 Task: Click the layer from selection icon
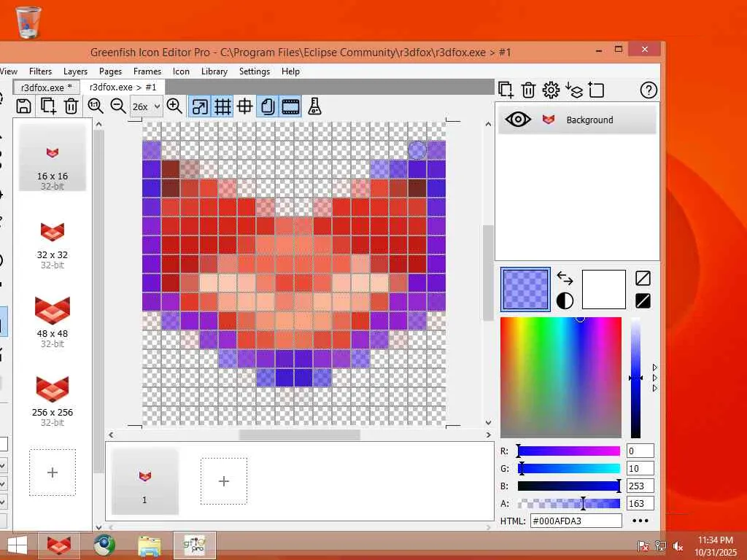pyautogui.click(x=596, y=90)
